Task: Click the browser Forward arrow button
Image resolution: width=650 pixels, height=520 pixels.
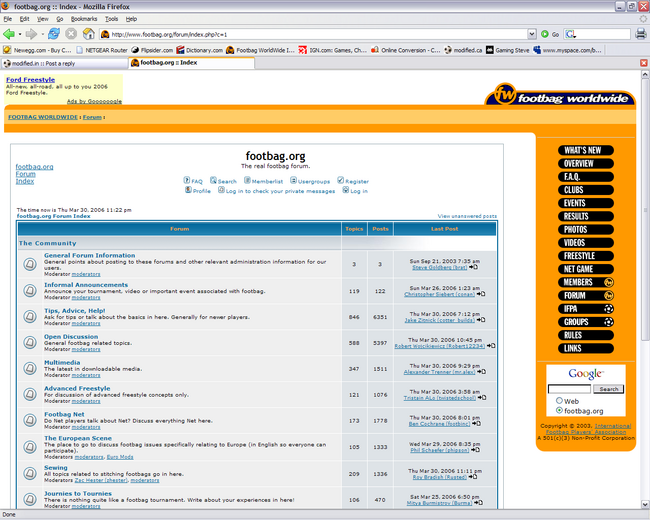Action: point(31,34)
